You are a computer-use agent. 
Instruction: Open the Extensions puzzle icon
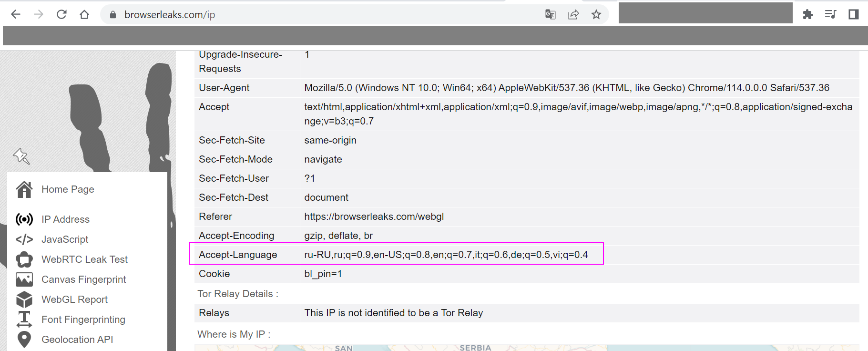[807, 14]
